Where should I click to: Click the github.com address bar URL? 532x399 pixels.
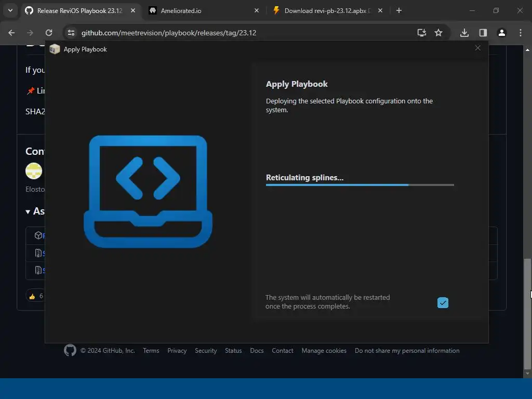tap(169, 33)
